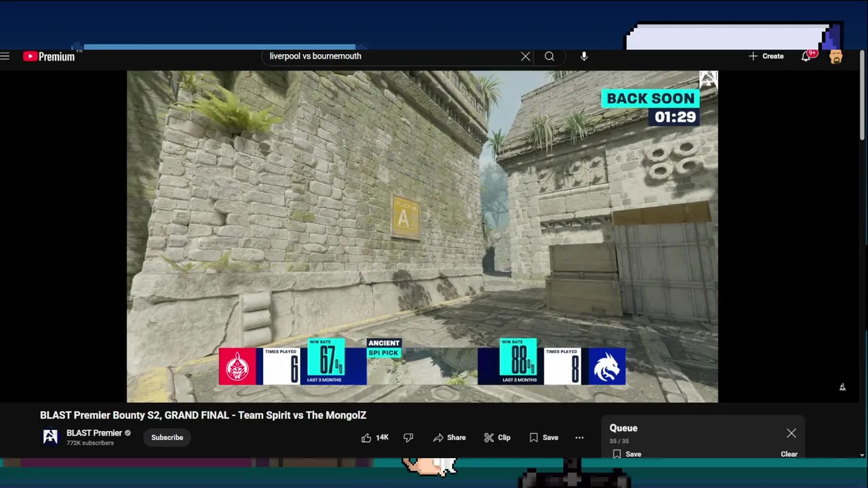Click the video player area
Screen dimensions: 868x488
[422, 237]
